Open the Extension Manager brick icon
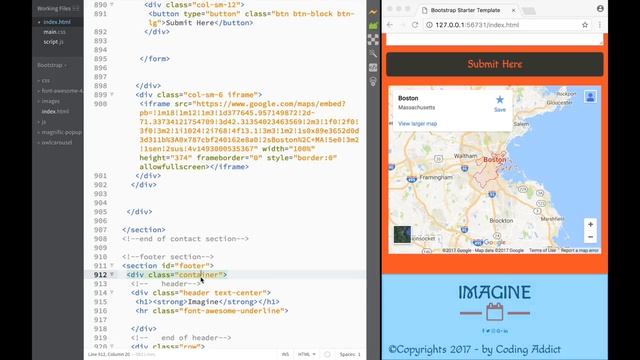Screen dimensions: 640x360 [373, 26]
